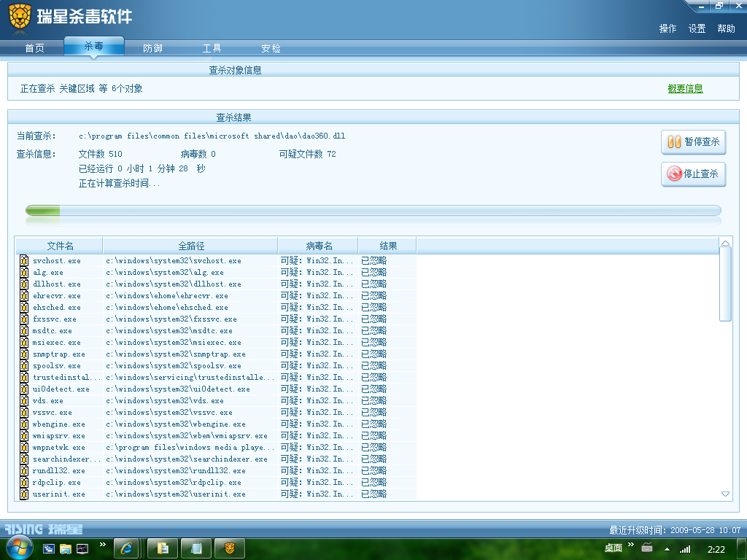Click the bug icon beside vssvc.exe

coord(24,413)
